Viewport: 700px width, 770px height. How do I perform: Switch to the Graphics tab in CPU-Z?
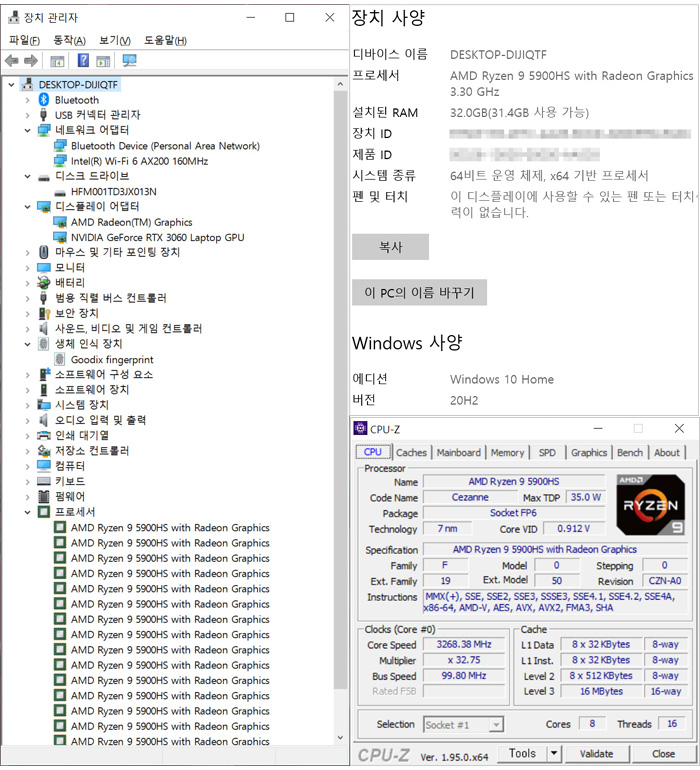pyautogui.click(x=589, y=452)
